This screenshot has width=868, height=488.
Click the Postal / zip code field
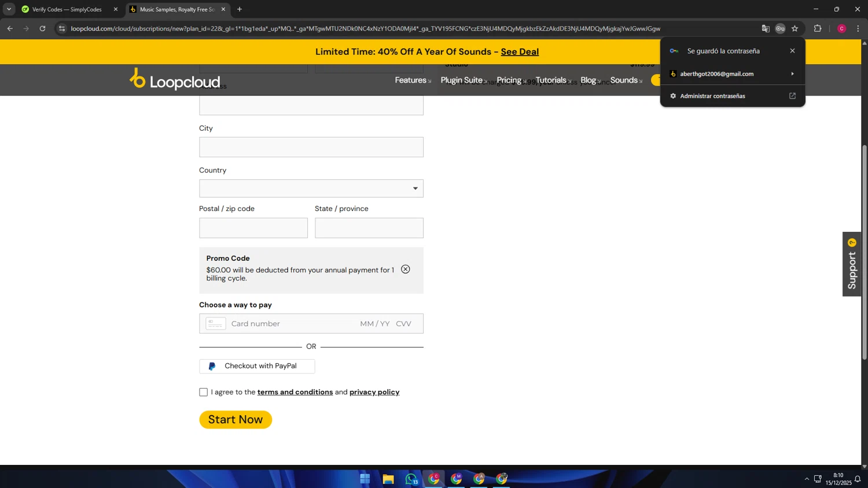point(253,228)
